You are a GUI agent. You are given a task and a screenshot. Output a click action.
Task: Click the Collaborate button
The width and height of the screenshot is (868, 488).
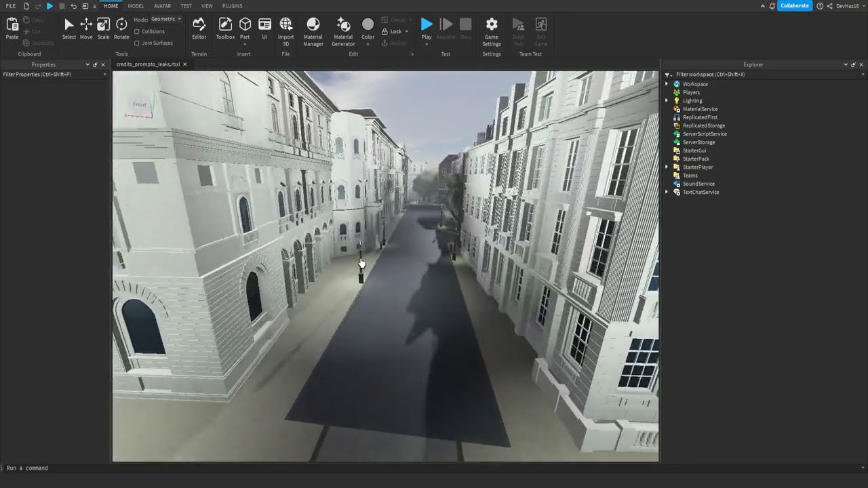[x=795, y=6]
